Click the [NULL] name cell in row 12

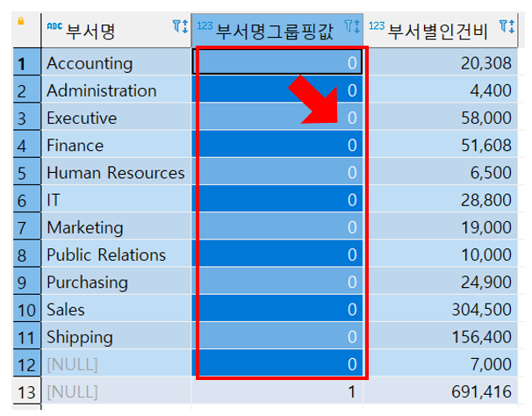point(117,363)
